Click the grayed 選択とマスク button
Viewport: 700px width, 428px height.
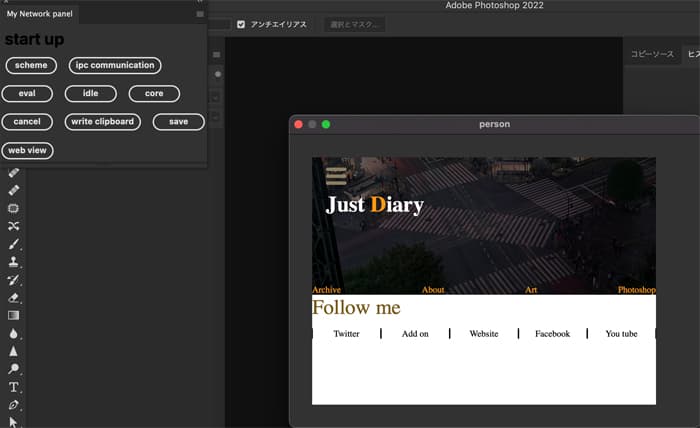point(354,25)
